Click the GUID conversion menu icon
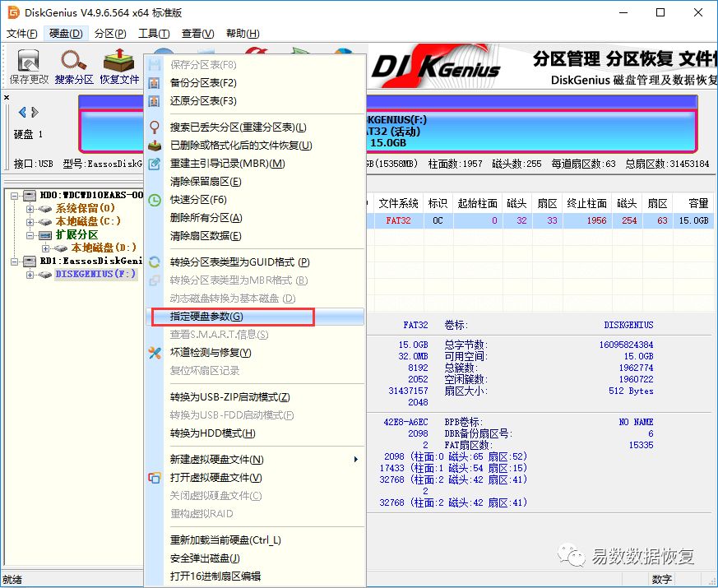 coord(155,262)
